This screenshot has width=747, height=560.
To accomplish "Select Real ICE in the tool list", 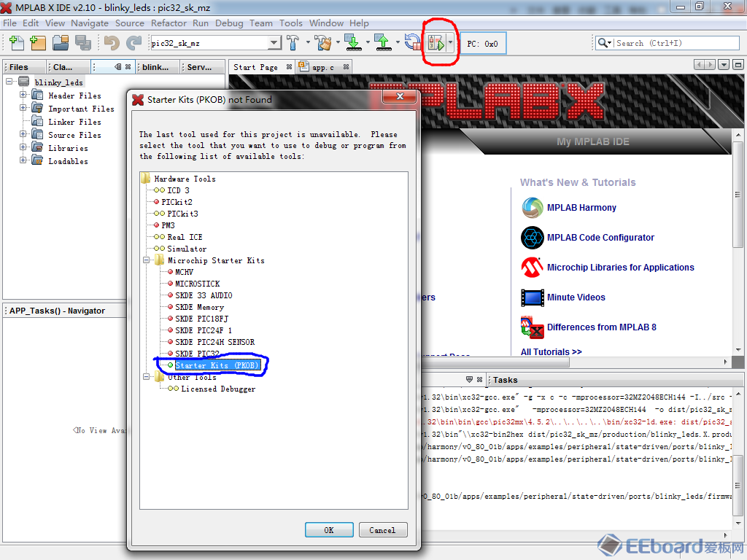I will click(185, 237).
